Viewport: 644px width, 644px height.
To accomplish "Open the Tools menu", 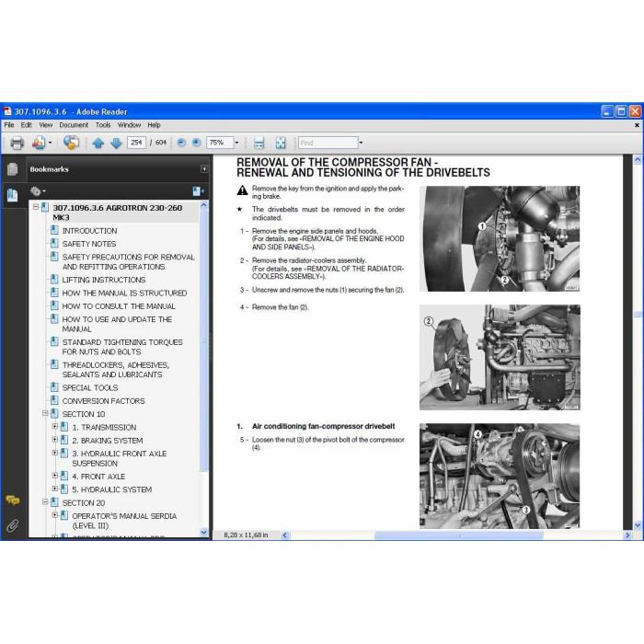I will pos(103,125).
